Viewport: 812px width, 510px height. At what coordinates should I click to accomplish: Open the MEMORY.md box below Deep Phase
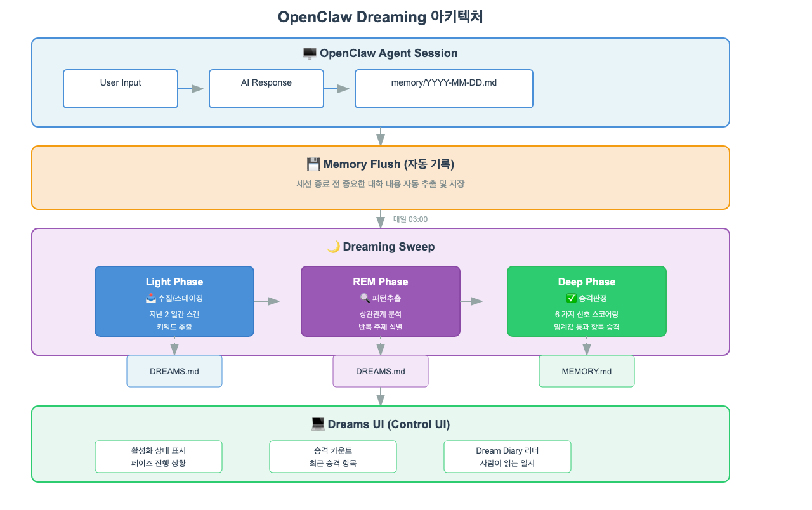point(587,371)
